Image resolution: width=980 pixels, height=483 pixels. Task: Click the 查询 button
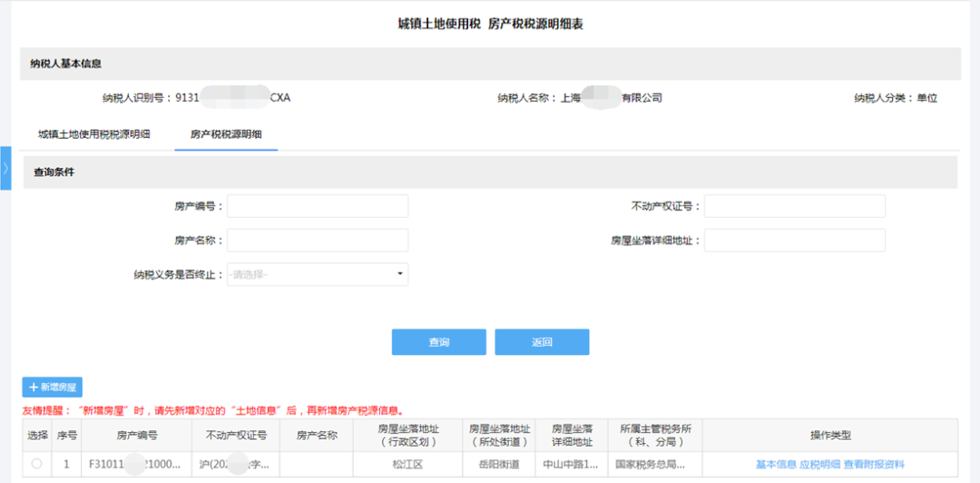click(439, 342)
